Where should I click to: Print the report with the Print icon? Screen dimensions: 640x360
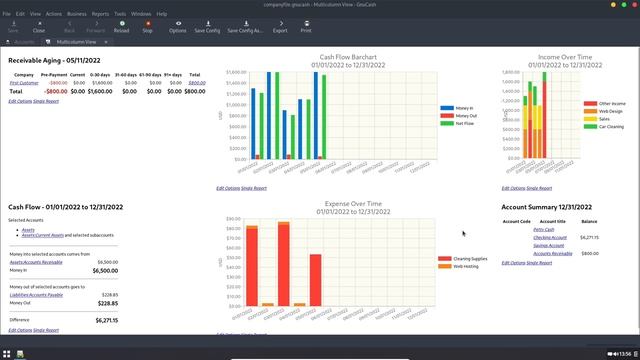(306, 27)
